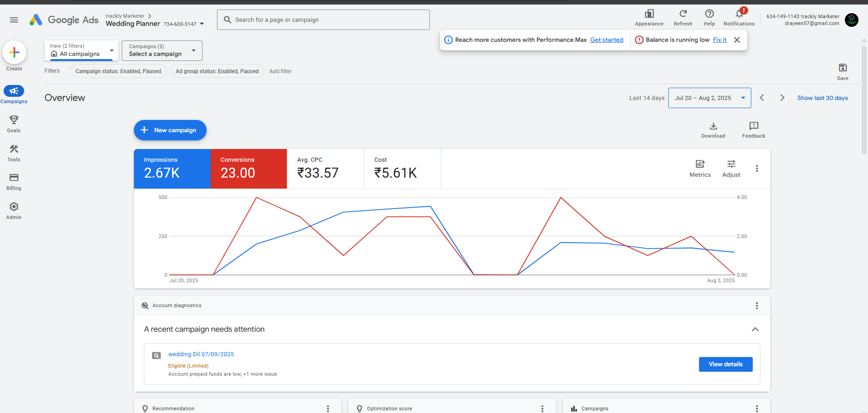Click the Refresh icon
The height and width of the screenshot is (413, 868).
pos(683,14)
